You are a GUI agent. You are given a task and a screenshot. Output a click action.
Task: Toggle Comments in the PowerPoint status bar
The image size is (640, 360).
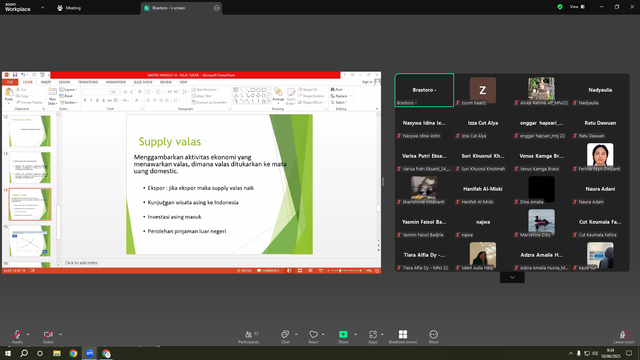coord(268,271)
